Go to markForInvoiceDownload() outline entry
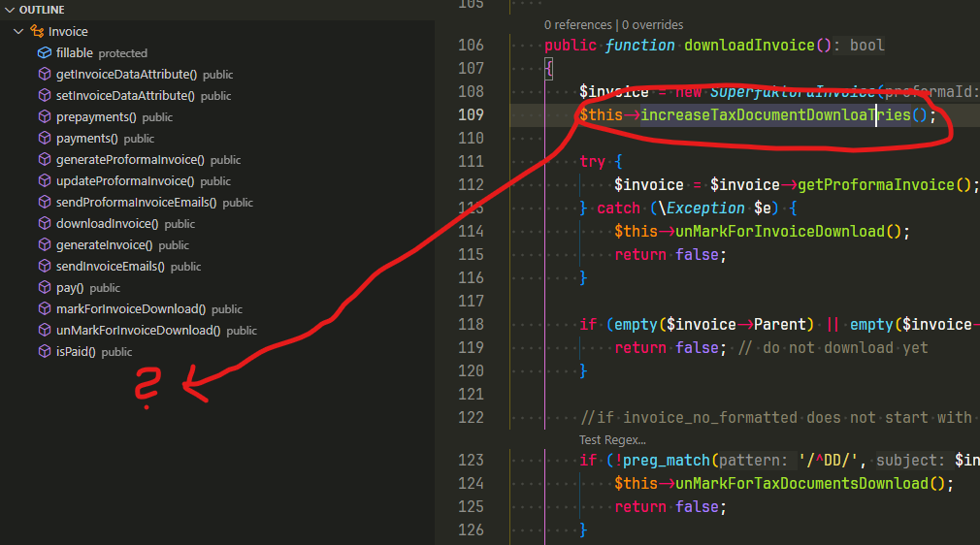Viewport: 980px width, 545px height. [130, 309]
